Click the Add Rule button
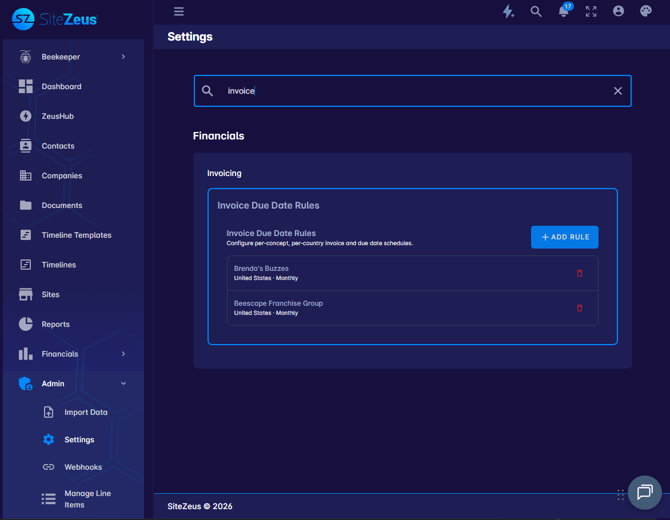 pos(564,237)
